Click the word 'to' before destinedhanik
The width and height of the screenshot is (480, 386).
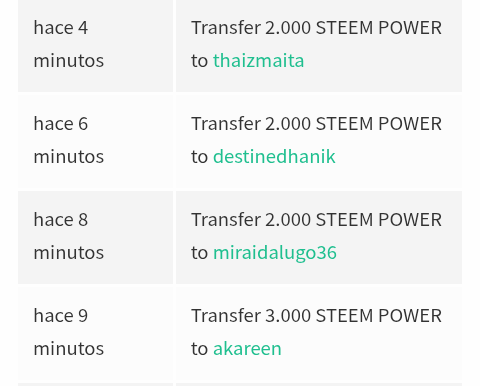click(x=199, y=157)
